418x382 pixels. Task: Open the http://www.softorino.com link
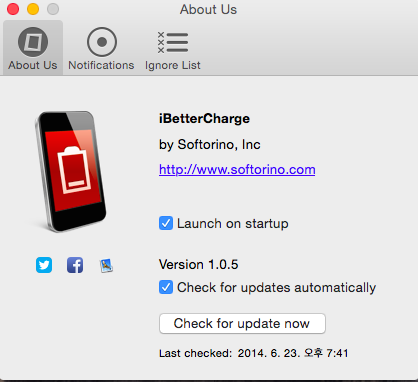point(237,170)
